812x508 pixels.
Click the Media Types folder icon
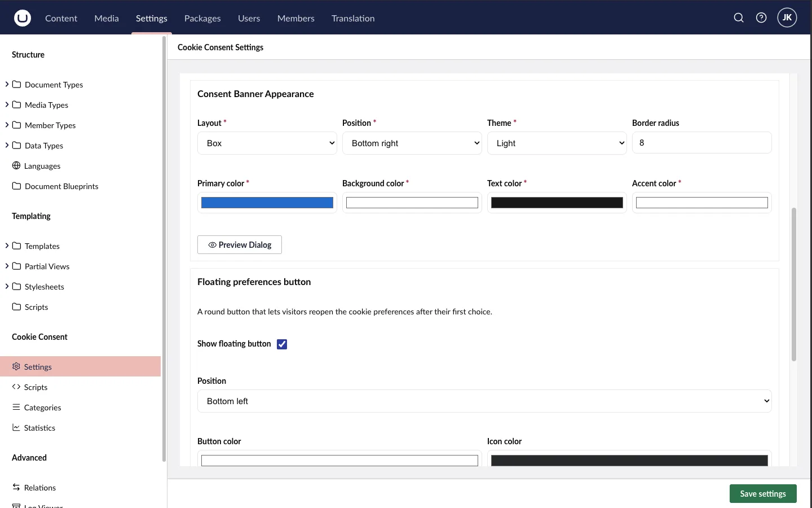(x=17, y=104)
